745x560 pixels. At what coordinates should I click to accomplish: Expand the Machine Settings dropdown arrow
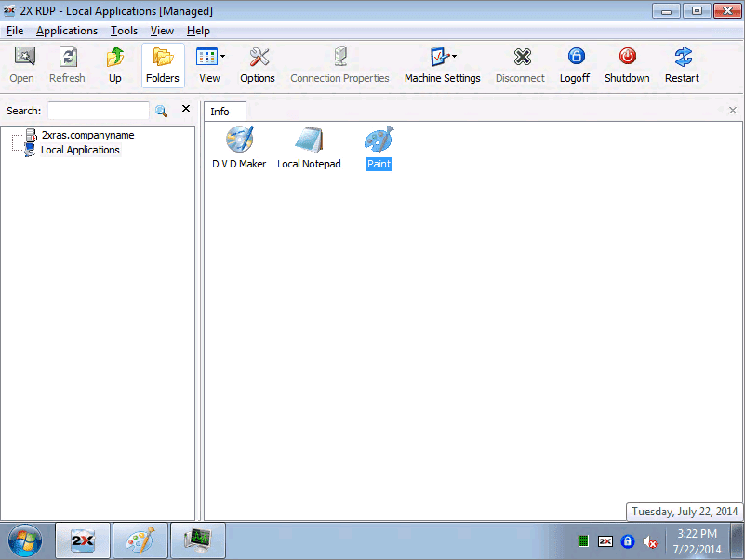point(455,57)
